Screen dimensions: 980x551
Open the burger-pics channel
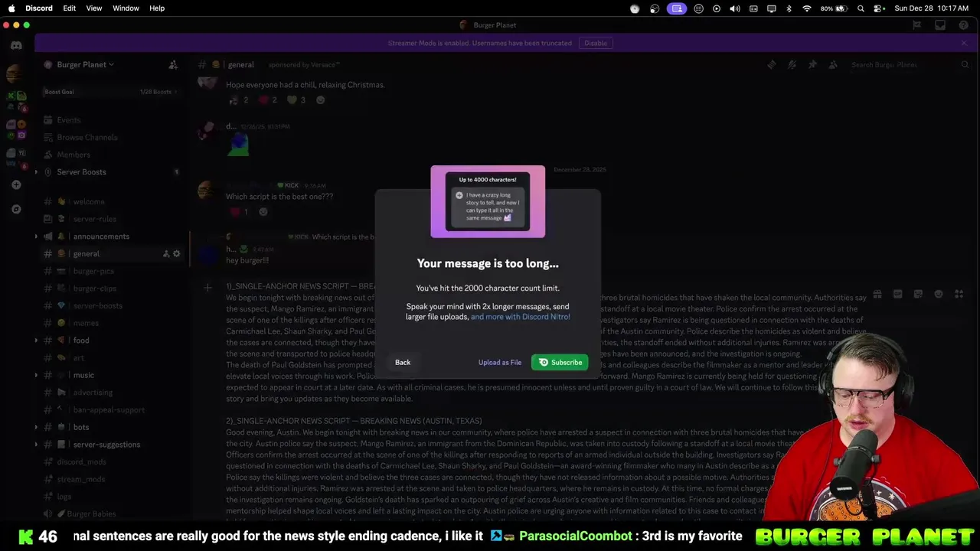pyautogui.click(x=111, y=271)
